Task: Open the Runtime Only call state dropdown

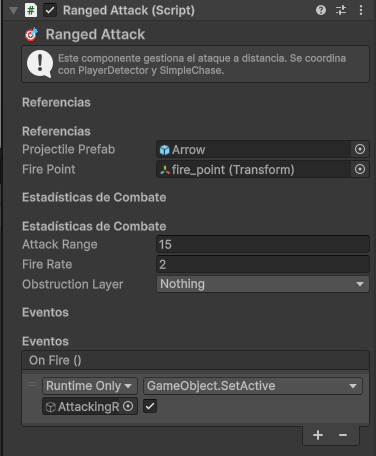Action: click(x=90, y=386)
